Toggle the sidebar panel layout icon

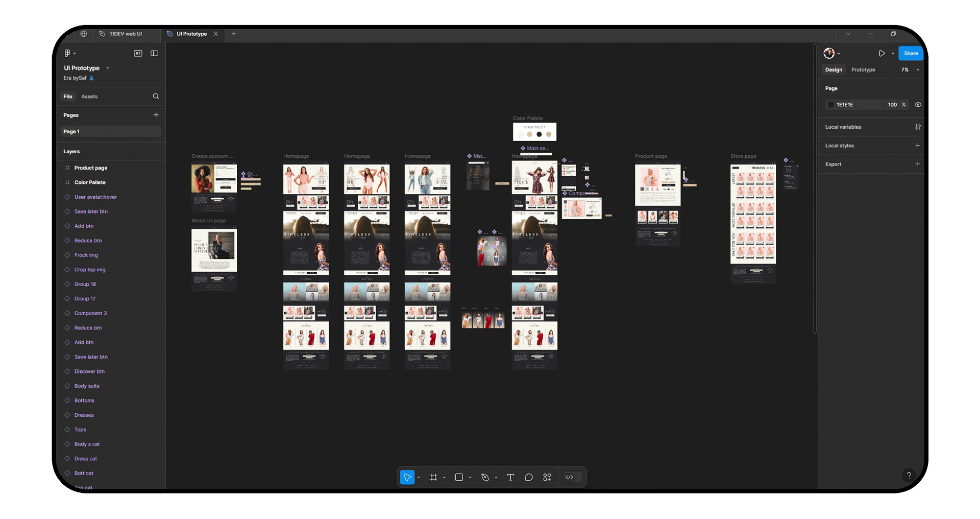(154, 53)
